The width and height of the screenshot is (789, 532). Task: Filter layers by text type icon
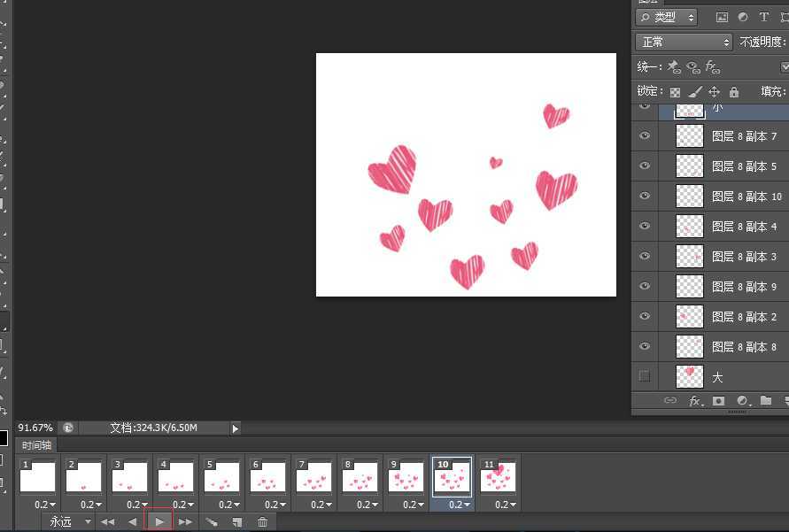[x=763, y=17]
